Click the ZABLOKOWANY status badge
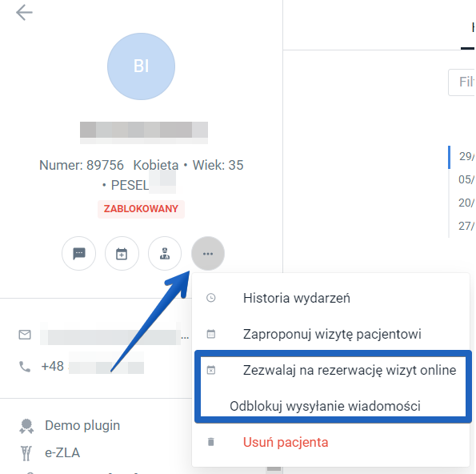This screenshot has width=476, height=474. pos(141,209)
